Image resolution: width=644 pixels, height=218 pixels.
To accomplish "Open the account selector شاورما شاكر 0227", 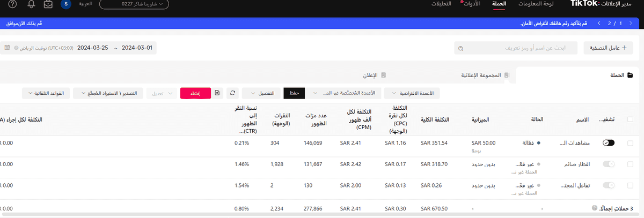I will [x=134, y=4].
